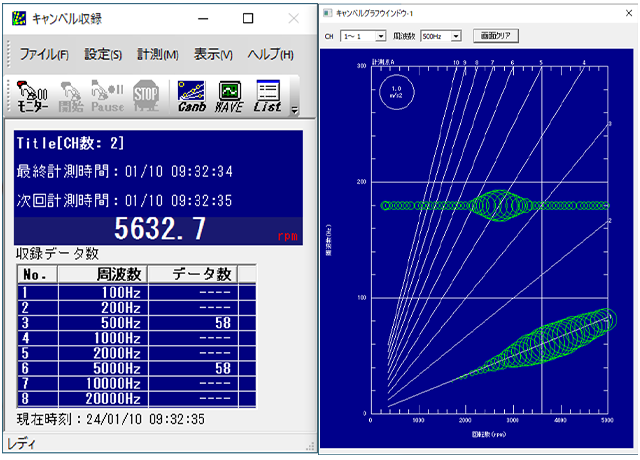Click the 画面クリア button

click(496, 36)
